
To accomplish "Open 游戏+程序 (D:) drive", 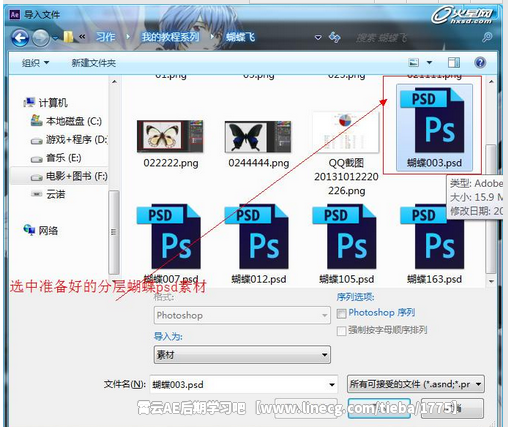I will pos(69,139).
